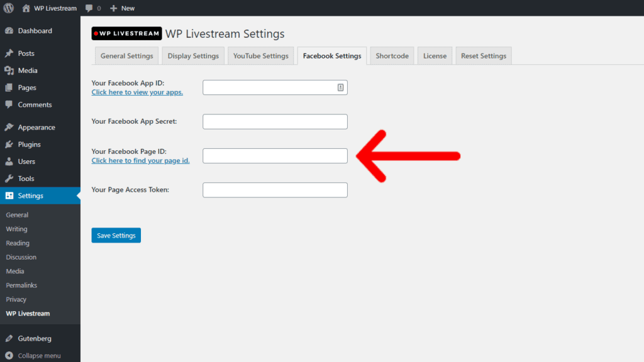Viewport: 644px width, 362px height.
Task: Click the Media icon in main sidebar
Action: (x=9, y=70)
